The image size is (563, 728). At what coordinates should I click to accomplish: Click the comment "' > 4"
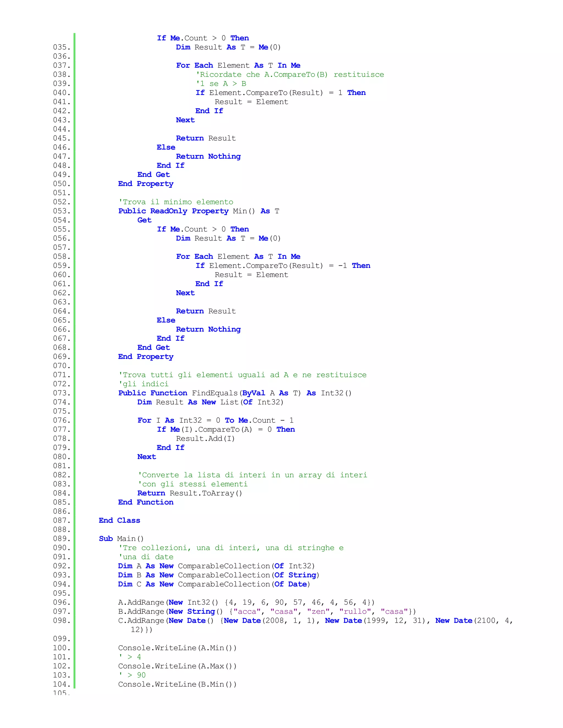130,657
